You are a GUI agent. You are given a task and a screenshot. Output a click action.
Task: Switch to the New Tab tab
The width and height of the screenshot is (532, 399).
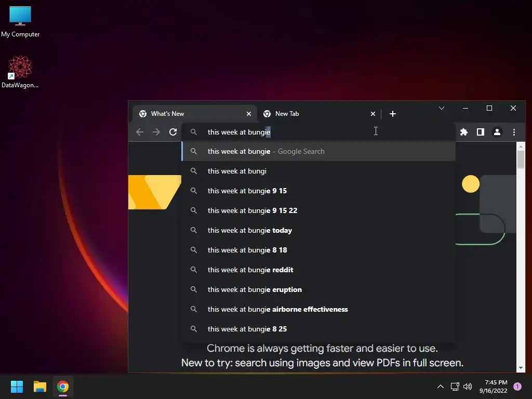pos(318,114)
